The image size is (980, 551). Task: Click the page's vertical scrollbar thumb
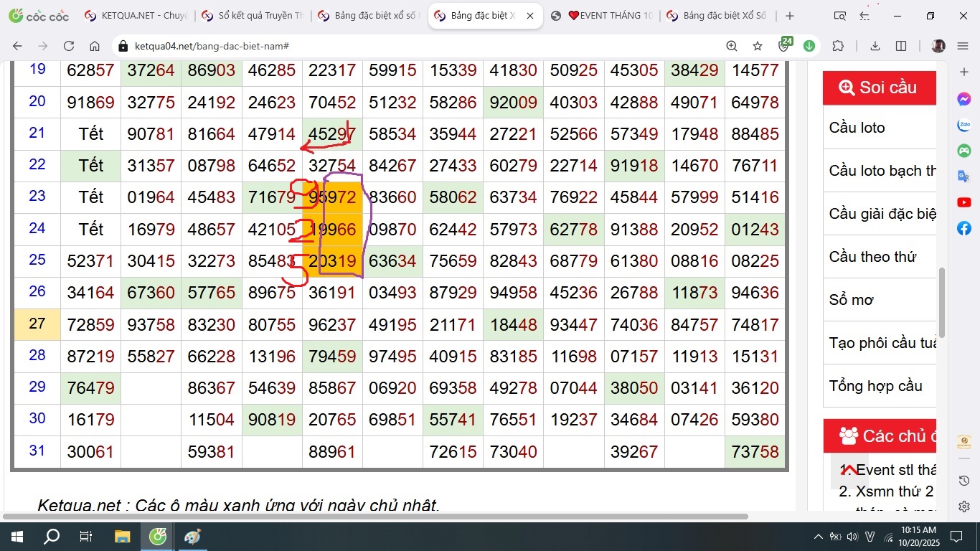click(x=942, y=301)
